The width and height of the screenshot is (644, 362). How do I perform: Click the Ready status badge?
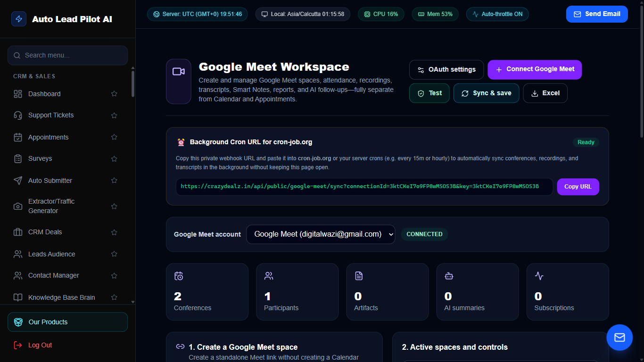pos(586,142)
